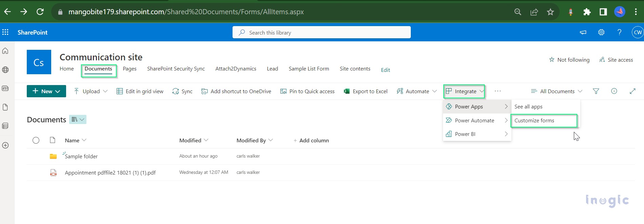Open Site contents nav link

(x=355, y=68)
